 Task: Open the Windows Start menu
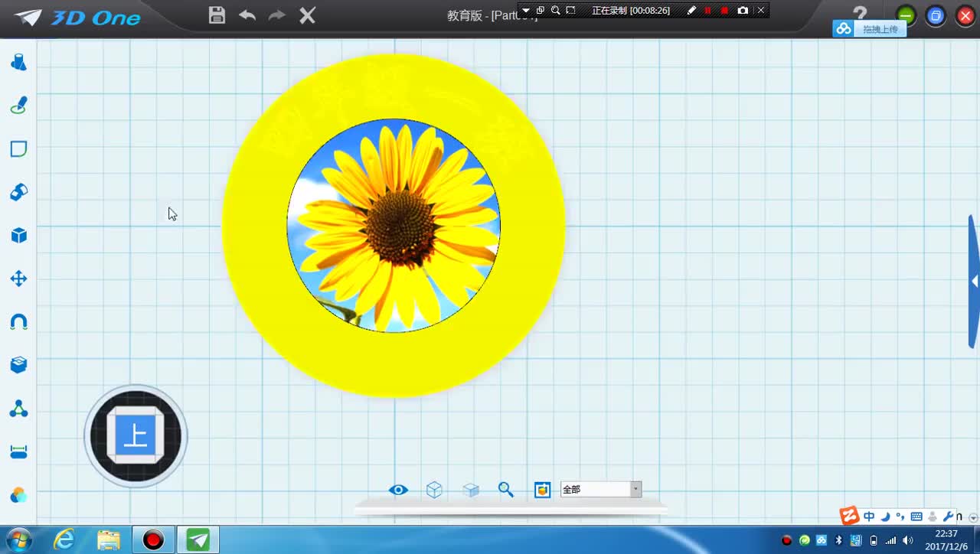pyautogui.click(x=18, y=540)
